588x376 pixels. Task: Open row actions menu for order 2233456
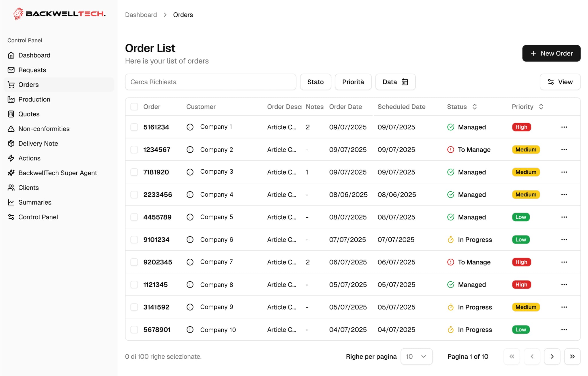tap(564, 195)
